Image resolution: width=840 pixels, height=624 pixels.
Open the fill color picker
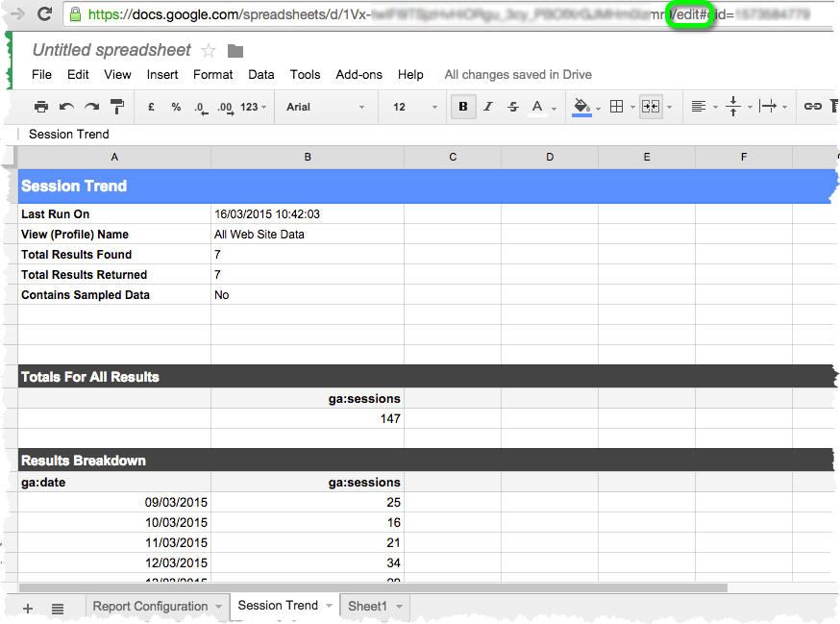(581, 107)
